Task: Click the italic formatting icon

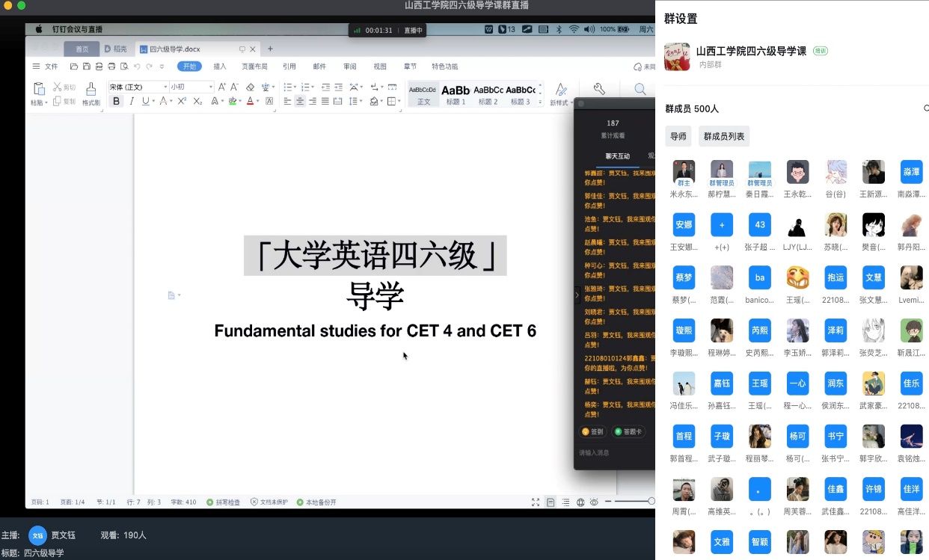Action: pos(132,101)
